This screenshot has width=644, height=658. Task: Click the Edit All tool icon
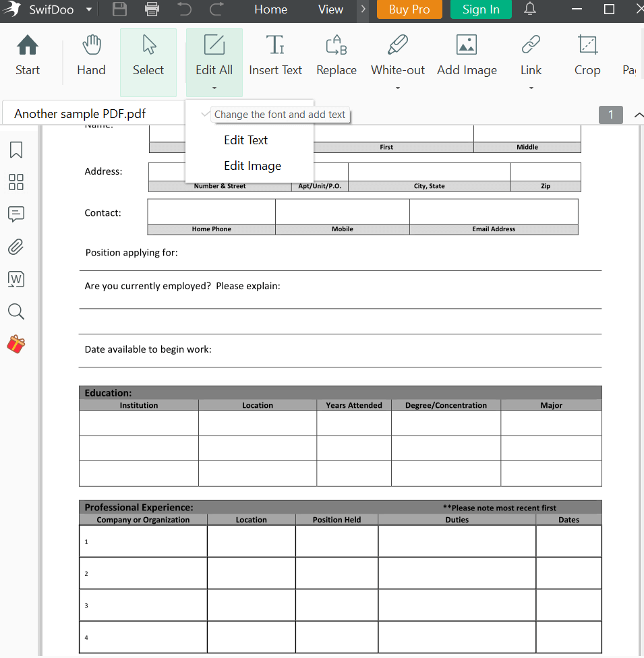point(214,45)
